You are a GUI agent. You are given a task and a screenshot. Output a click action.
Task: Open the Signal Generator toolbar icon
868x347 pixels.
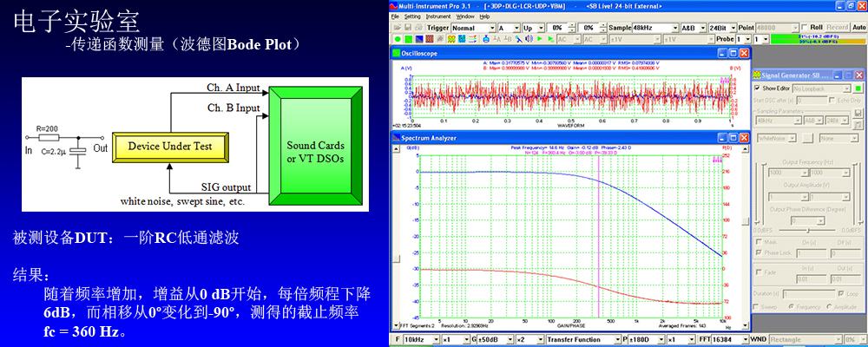[451, 39]
